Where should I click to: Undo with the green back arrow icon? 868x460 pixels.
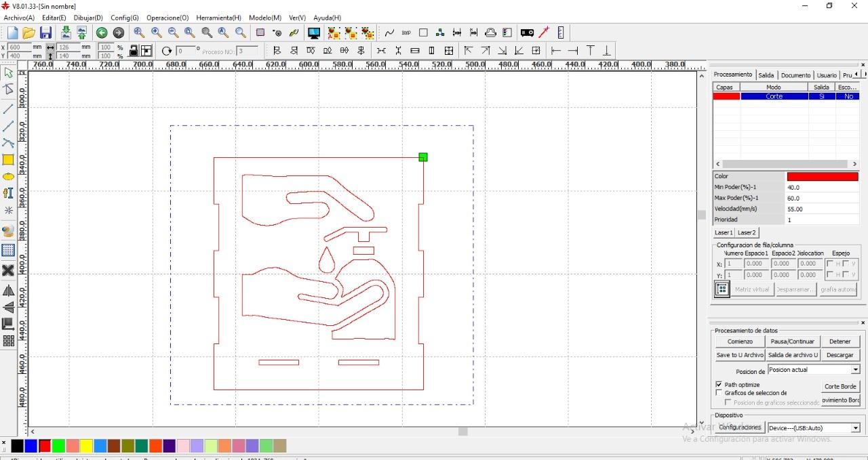pyautogui.click(x=102, y=33)
